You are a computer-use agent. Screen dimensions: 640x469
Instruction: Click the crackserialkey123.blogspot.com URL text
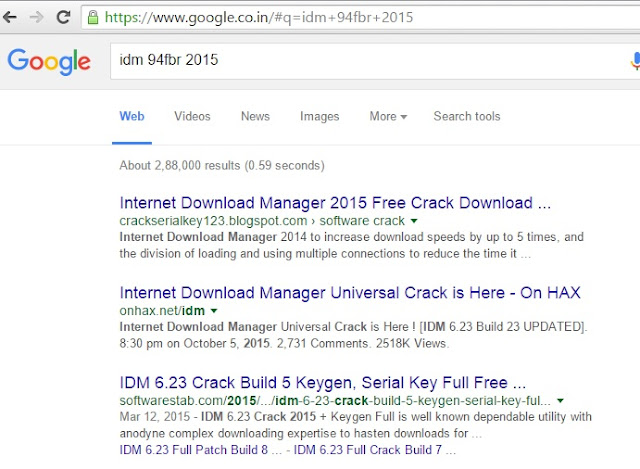pos(213,221)
